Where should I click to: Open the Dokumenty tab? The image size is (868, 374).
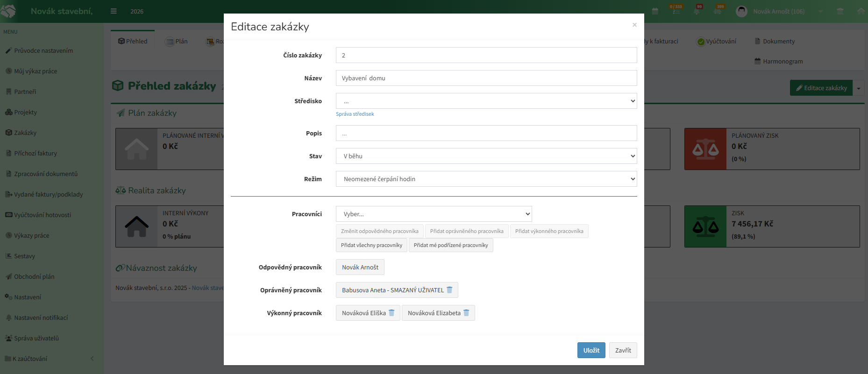tap(775, 41)
